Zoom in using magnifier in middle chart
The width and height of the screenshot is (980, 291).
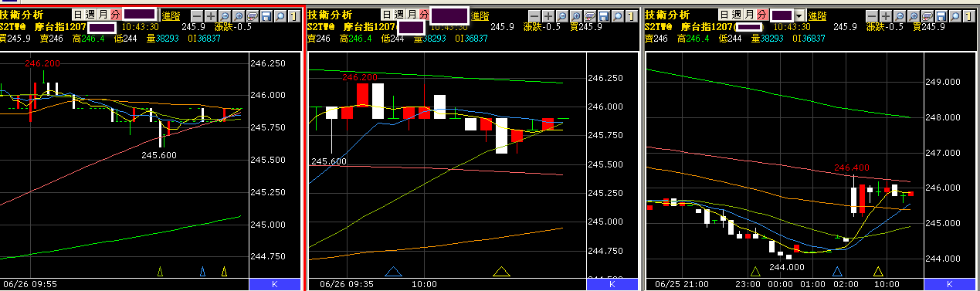tap(575, 15)
